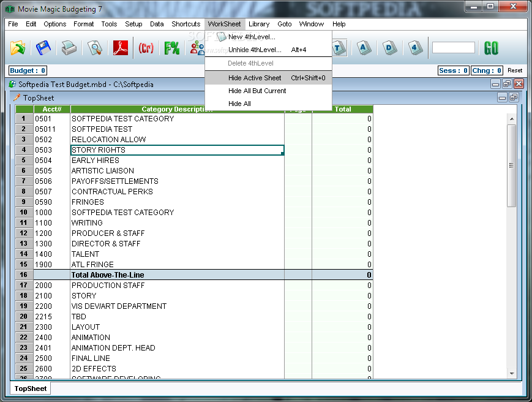Click the vertical scrollbar thumb
Screen dimensions: 532x402
click(x=512, y=165)
